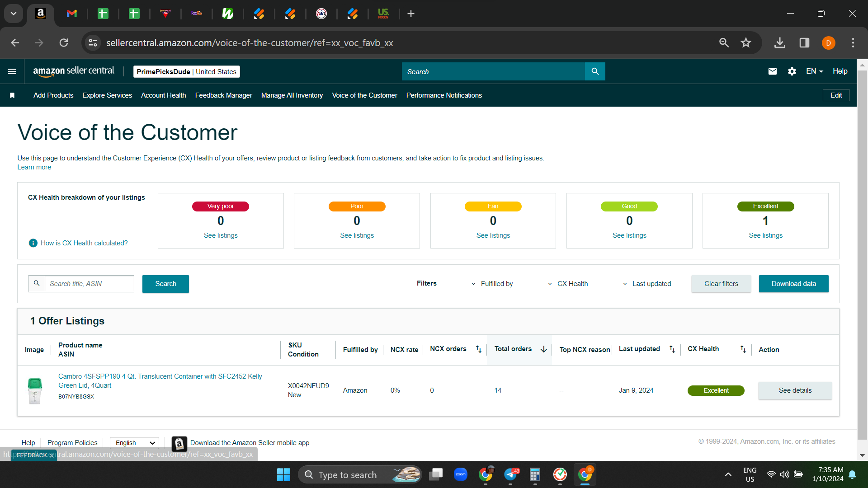This screenshot has width=868, height=488.
Task: Switch to the Gmail browser tab
Action: click(72, 14)
